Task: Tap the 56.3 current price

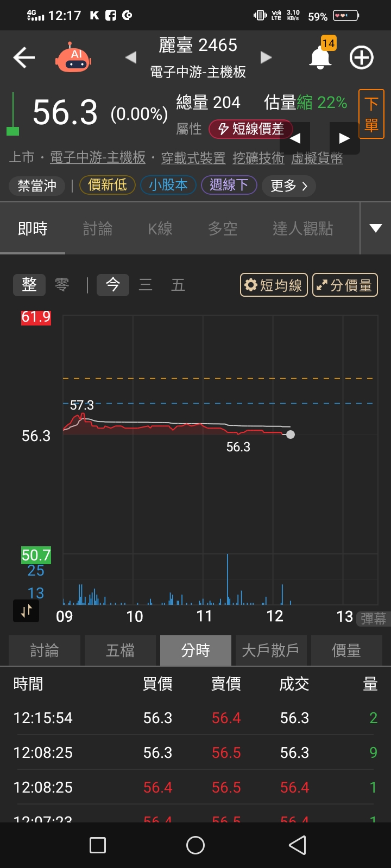Action: tap(65, 112)
